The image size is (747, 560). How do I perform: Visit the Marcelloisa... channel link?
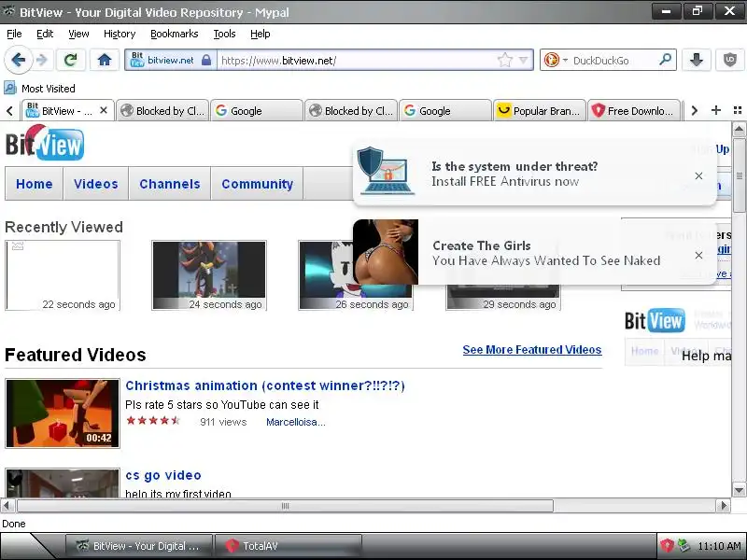pos(296,422)
